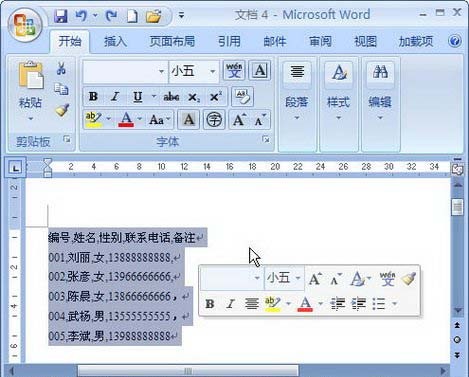The width and height of the screenshot is (469, 377).
Task: Toggle Strikethrough abc formatting
Action: pos(171,97)
